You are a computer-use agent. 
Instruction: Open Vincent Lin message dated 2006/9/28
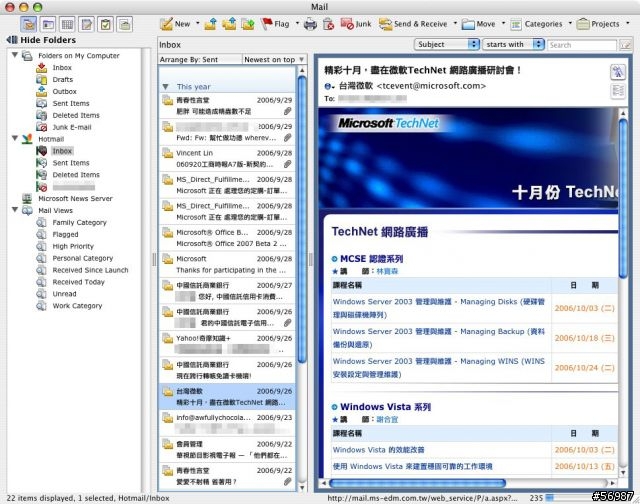pos(227,159)
